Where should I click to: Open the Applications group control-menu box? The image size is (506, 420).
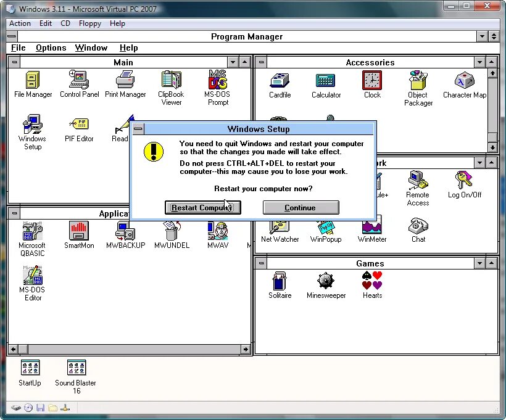[x=15, y=213]
